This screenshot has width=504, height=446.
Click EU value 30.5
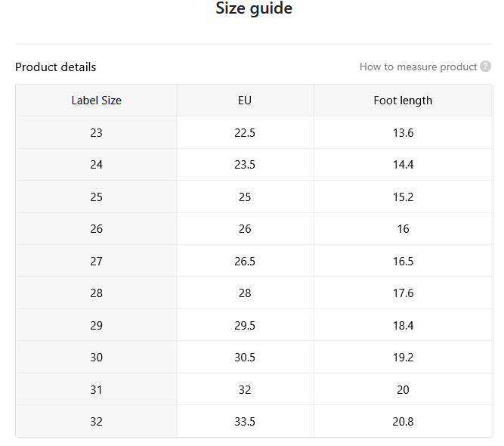pos(246,358)
